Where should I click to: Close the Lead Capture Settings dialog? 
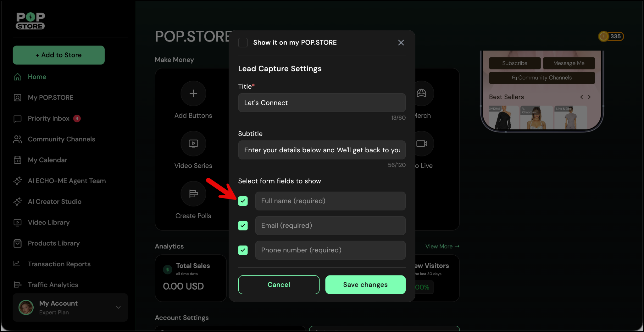click(x=401, y=43)
